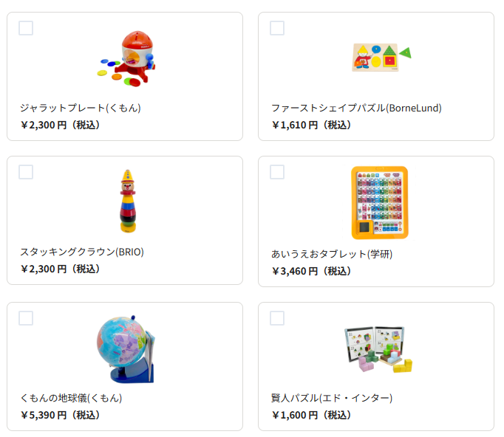Screen dimensions: 504x437
Task: Open 賢人パズル(エド・インター) title link
Action: pos(332,398)
